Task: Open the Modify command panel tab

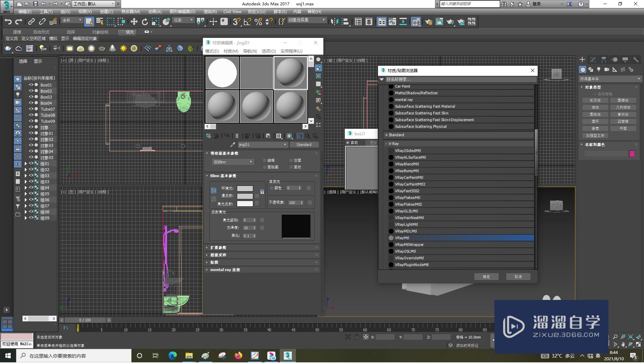Action: tap(593, 60)
